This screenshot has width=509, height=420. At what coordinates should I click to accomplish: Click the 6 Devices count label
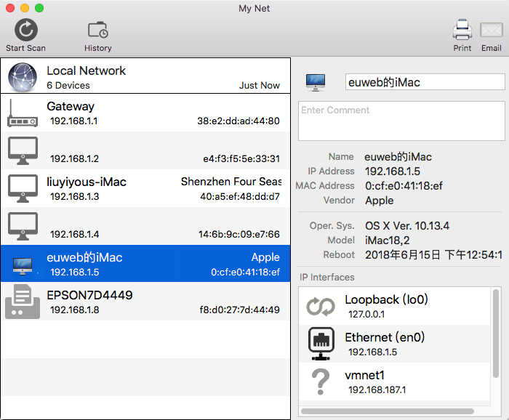pyautogui.click(x=68, y=85)
